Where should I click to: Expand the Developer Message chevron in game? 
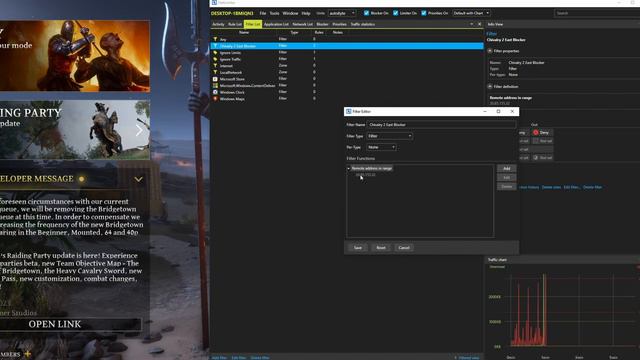[x=139, y=179]
